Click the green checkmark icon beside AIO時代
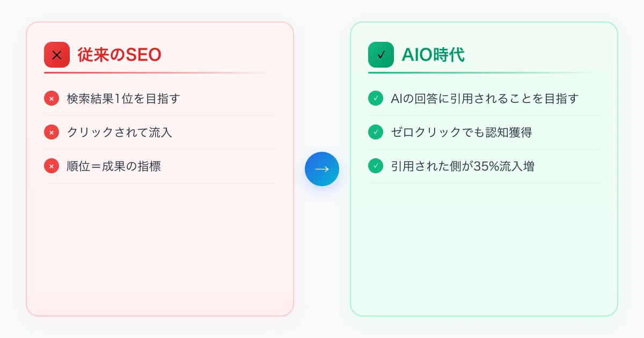644x338 pixels. [381, 55]
